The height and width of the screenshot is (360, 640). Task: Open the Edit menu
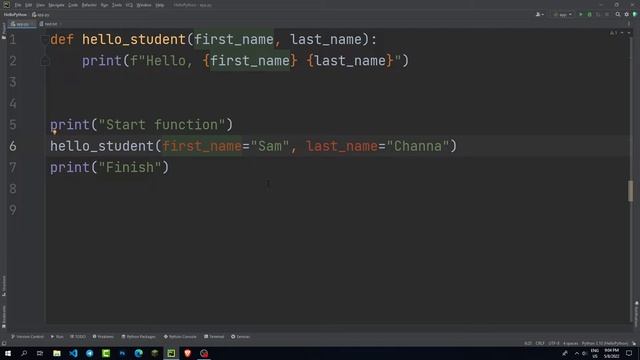pyautogui.click(x=29, y=5)
